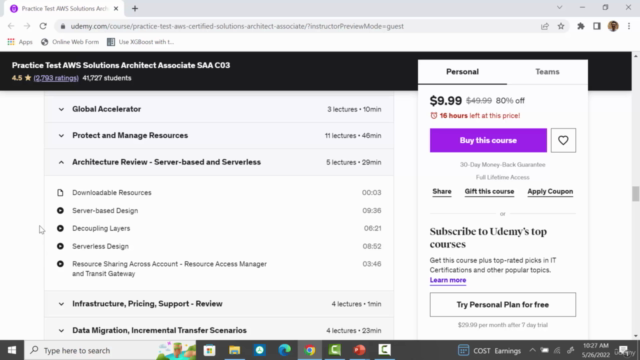Switch to the Teams pricing tab
This screenshot has width=640, height=360.
coord(547,72)
